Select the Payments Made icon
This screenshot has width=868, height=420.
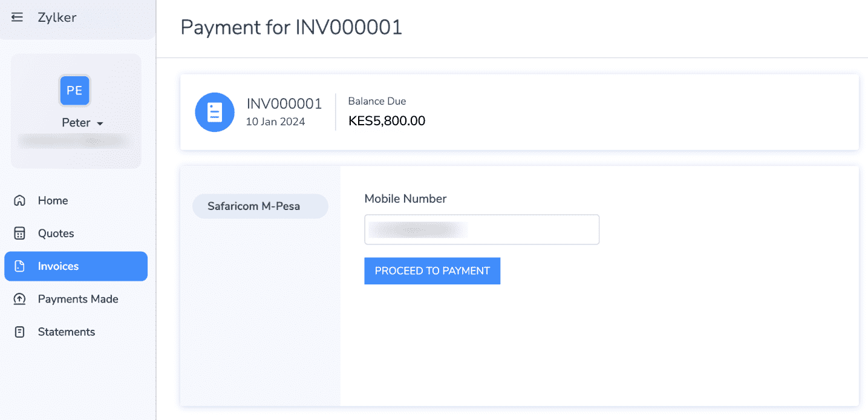(x=19, y=298)
